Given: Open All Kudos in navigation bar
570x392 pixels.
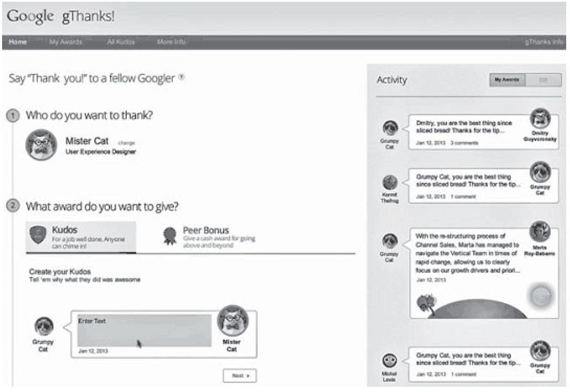Looking at the screenshot, I should coord(120,42).
